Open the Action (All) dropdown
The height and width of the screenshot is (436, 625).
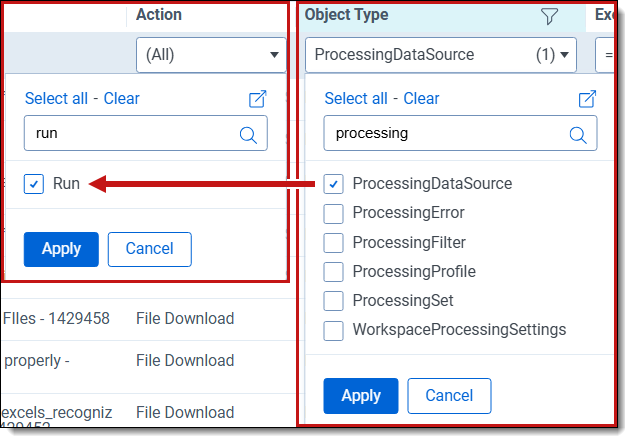coord(212,55)
